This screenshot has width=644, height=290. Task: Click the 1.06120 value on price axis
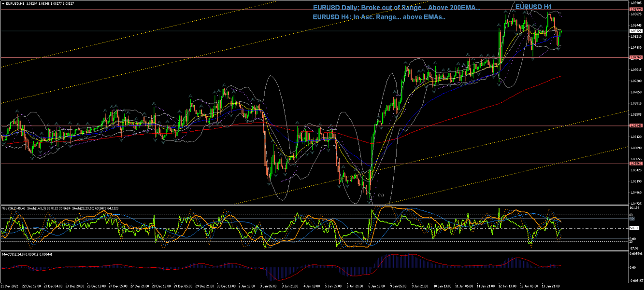coord(635,137)
